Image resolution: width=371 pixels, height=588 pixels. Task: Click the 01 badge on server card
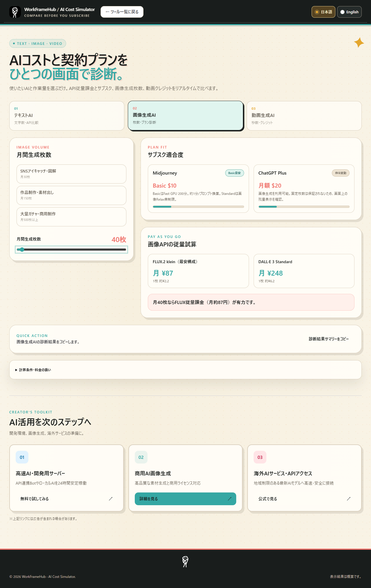[22, 457]
